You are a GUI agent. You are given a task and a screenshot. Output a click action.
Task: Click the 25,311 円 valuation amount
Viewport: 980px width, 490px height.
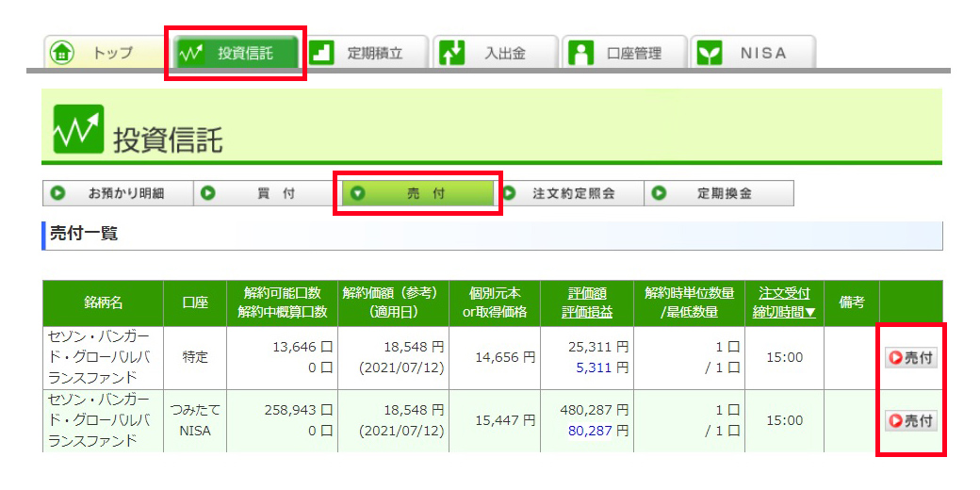[598, 348]
